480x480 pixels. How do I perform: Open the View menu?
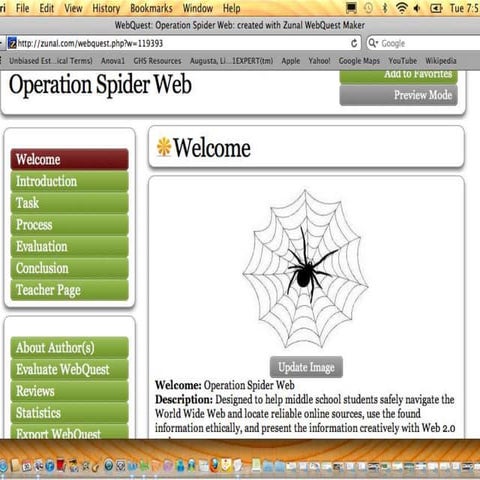point(73,8)
